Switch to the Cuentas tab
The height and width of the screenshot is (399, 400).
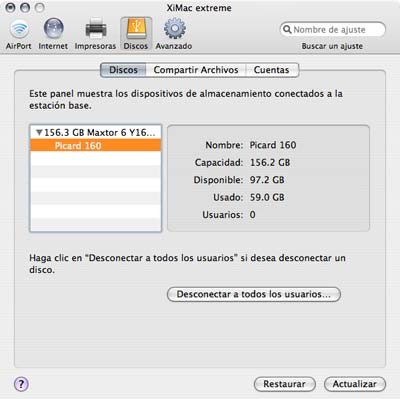(x=272, y=70)
